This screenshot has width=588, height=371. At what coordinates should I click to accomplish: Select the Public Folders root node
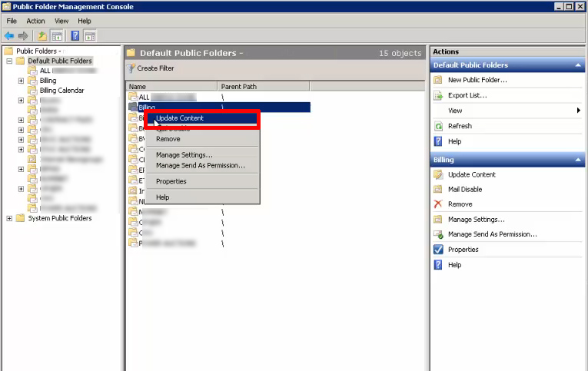pos(39,51)
